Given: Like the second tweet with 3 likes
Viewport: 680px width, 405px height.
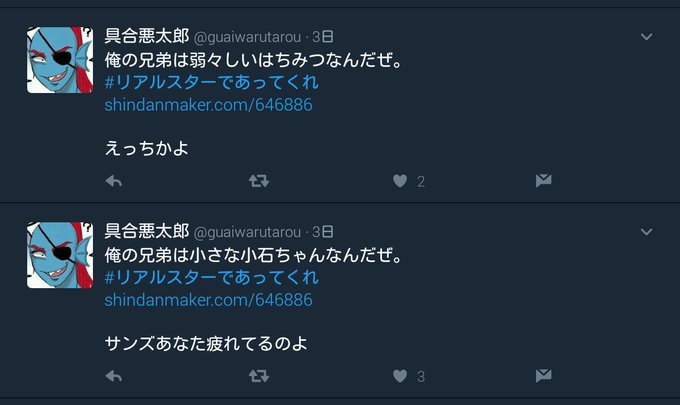Looking at the screenshot, I should (x=400, y=376).
